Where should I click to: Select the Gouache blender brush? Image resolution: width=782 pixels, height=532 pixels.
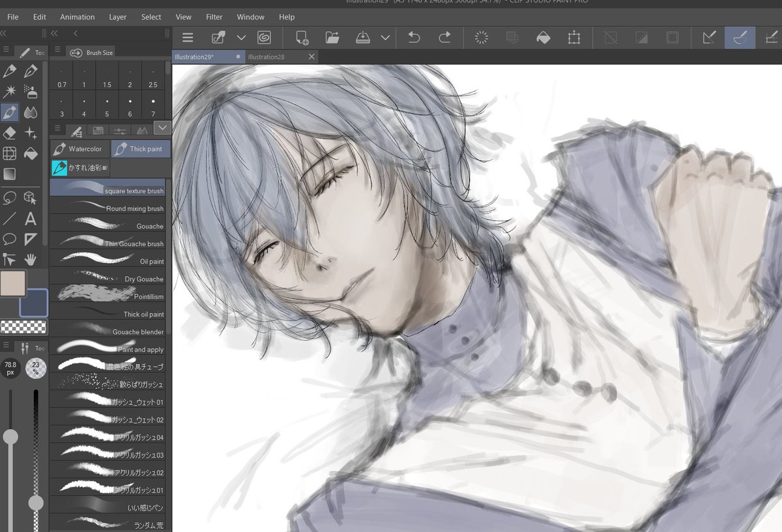click(x=108, y=329)
